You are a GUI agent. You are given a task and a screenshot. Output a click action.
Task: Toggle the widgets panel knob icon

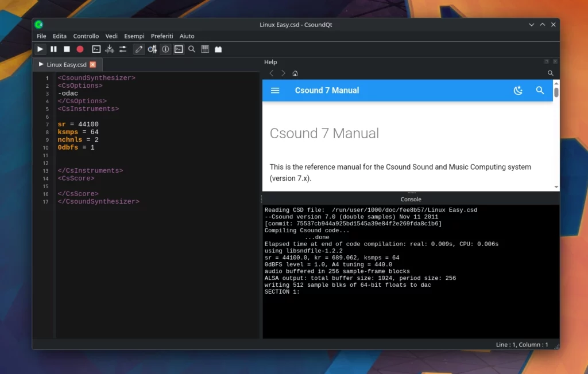click(x=152, y=49)
